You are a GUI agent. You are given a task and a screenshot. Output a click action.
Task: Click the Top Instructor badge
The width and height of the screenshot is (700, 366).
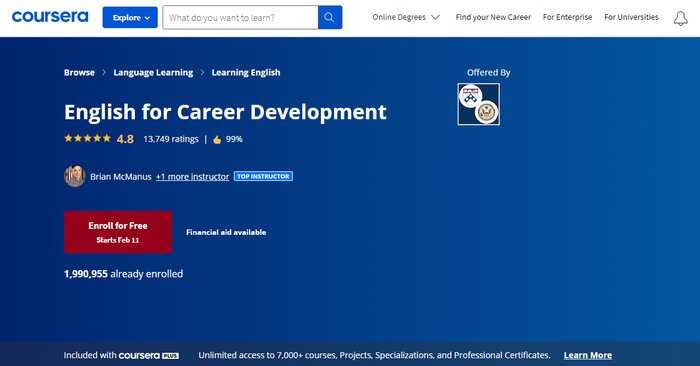[x=263, y=176]
